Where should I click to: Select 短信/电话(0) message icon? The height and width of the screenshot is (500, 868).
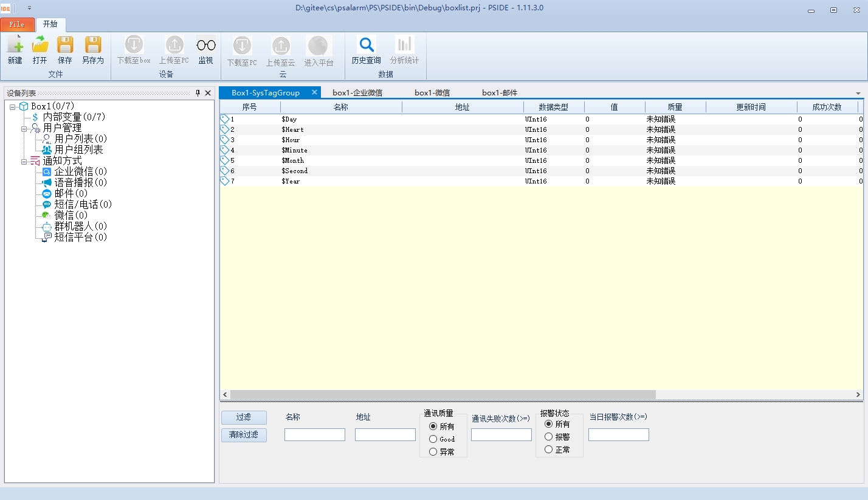pos(47,204)
